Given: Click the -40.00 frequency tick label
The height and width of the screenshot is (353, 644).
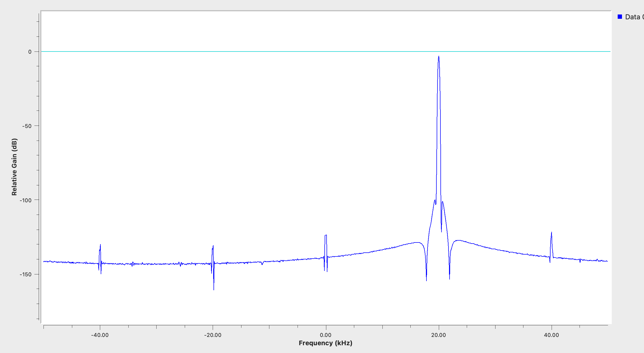Looking at the screenshot, I should [100, 335].
